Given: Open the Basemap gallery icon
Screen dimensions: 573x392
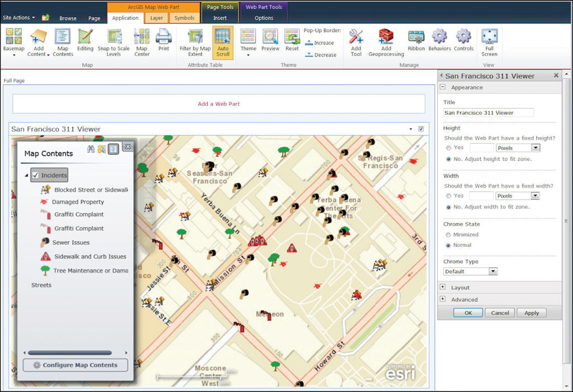Looking at the screenshot, I should point(13,41).
